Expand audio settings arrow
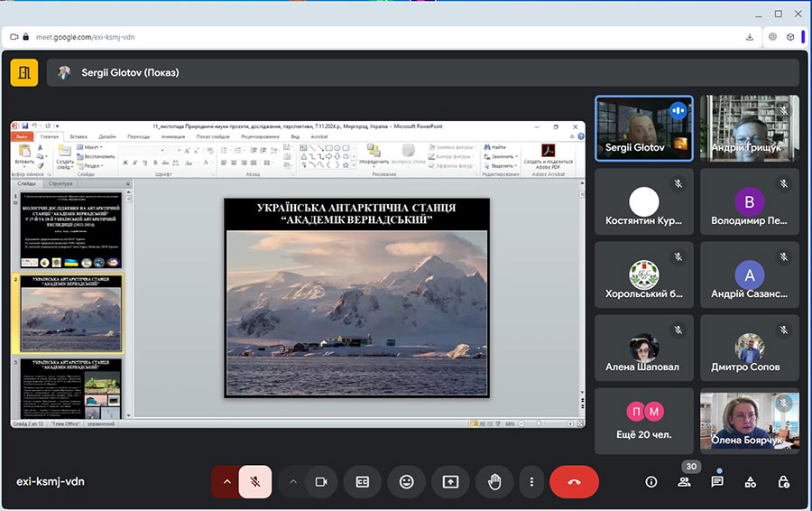 click(x=226, y=482)
